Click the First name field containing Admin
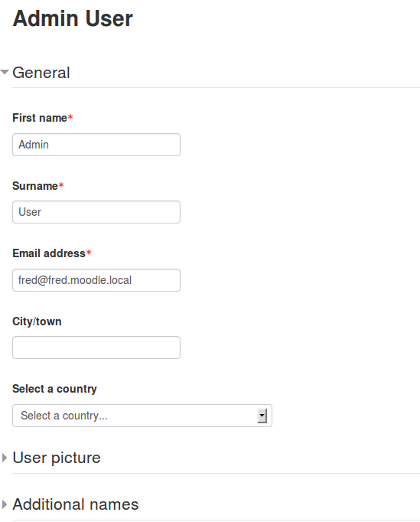This screenshot has height=522, width=420. [x=96, y=145]
